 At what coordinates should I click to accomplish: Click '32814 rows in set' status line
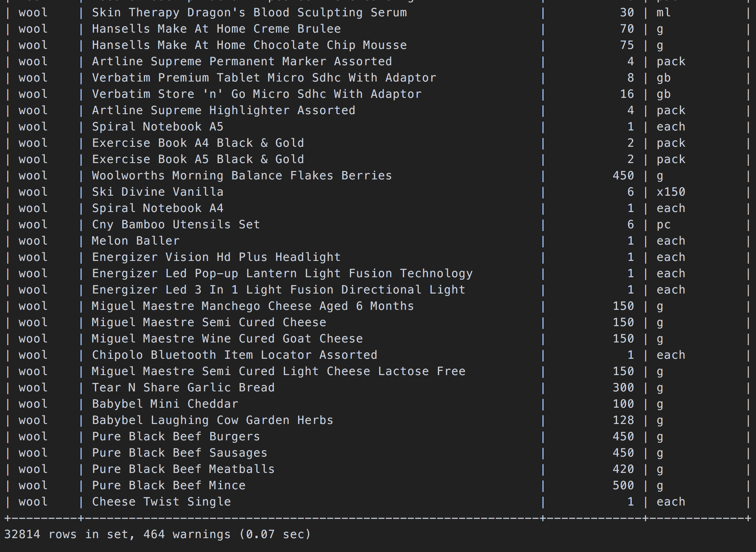point(157,534)
